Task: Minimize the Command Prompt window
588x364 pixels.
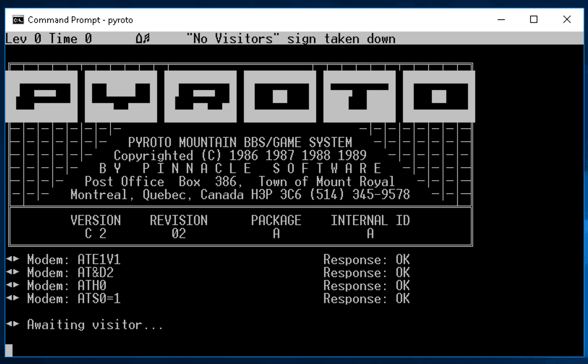Action: click(x=501, y=20)
